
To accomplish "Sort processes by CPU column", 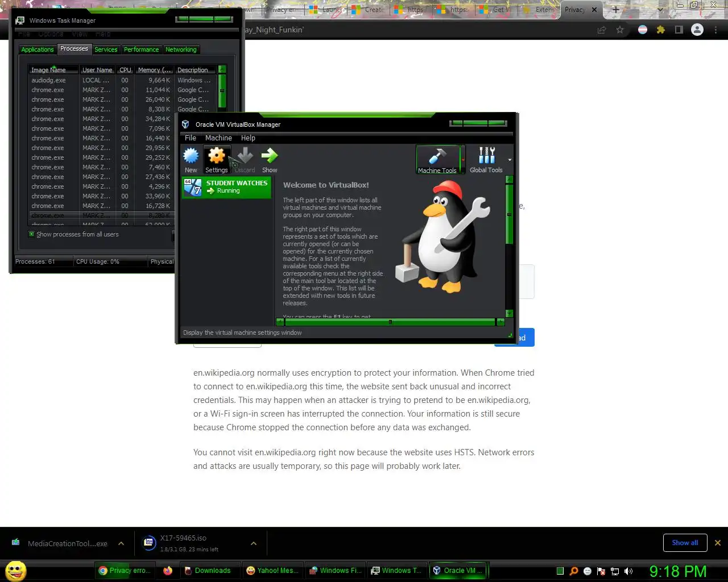I will (125, 70).
